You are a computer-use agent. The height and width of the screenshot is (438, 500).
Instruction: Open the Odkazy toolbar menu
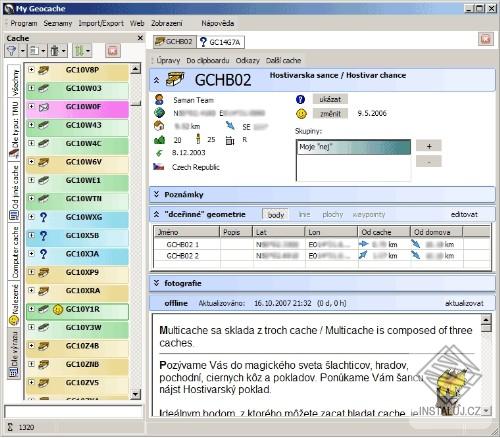247,60
